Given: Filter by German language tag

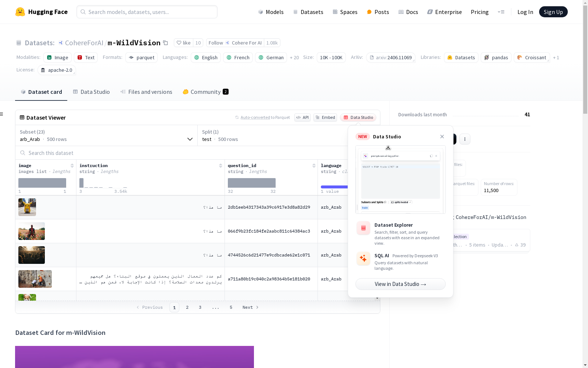Looking at the screenshot, I should click(271, 57).
